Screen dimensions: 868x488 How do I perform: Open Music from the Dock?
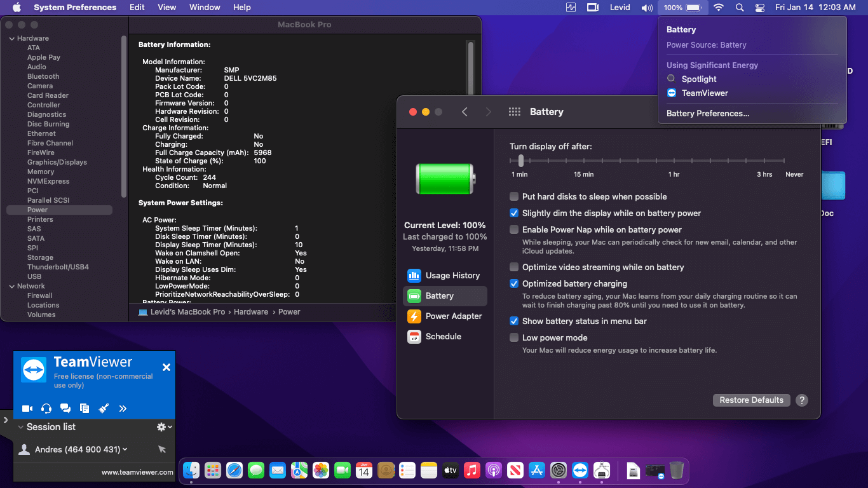coord(471,470)
